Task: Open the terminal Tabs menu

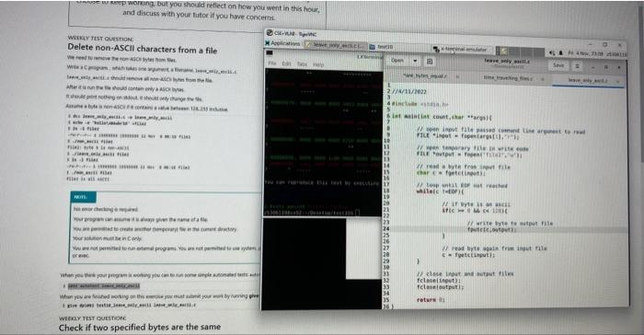Action: click(302, 64)
